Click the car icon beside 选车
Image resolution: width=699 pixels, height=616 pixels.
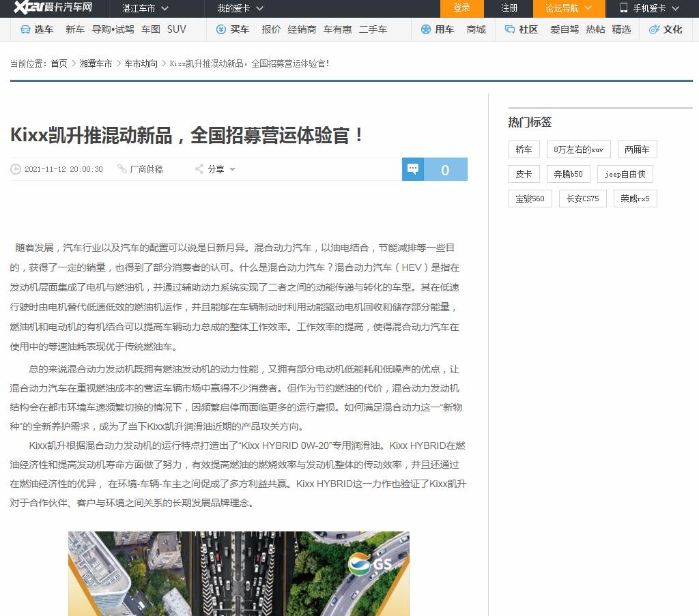(x=25, y=29)
